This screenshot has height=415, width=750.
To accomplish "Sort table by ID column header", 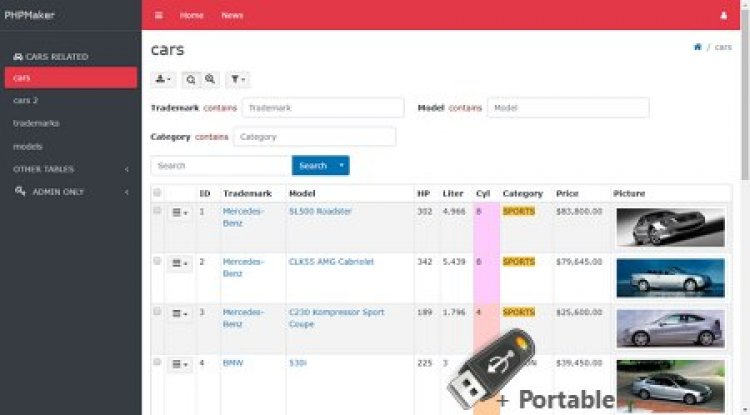I will pyautogui.click(x=205, y=194).
